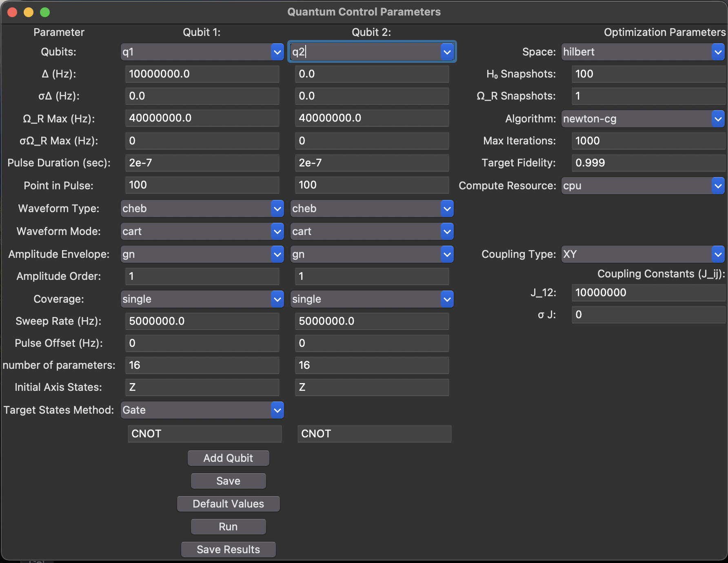
Task: Edit Qubit 2 Ω_R Max field
Action: (x=372, y=118)
